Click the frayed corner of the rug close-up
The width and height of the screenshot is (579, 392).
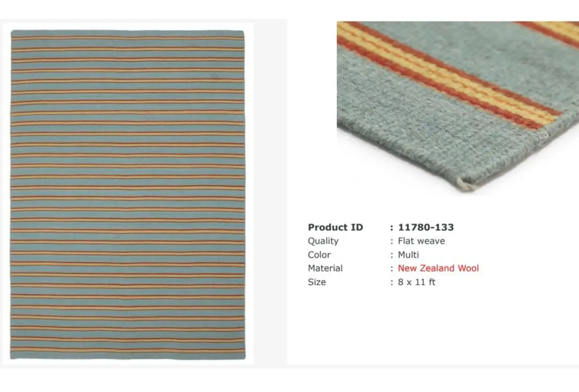[466, 184]
